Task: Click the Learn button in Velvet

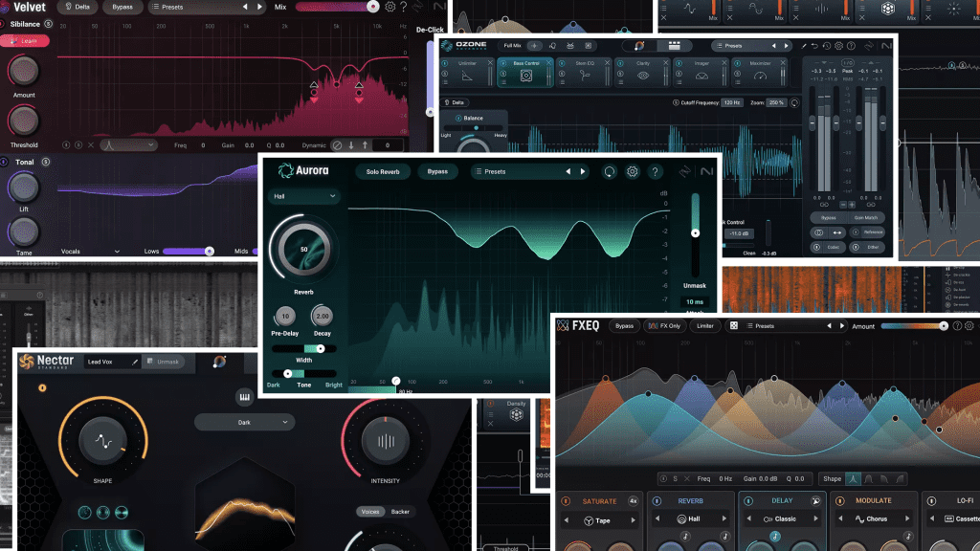Action: point(26,40)
